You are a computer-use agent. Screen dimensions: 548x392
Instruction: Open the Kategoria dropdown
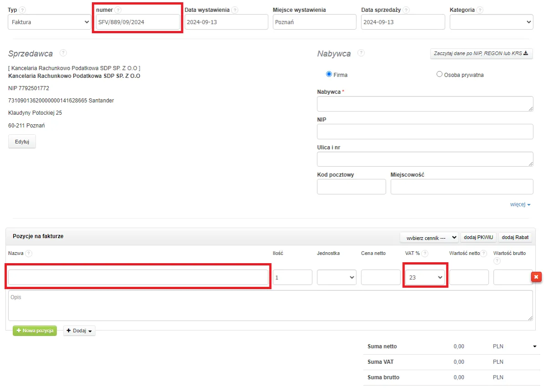tap(491, 22)
